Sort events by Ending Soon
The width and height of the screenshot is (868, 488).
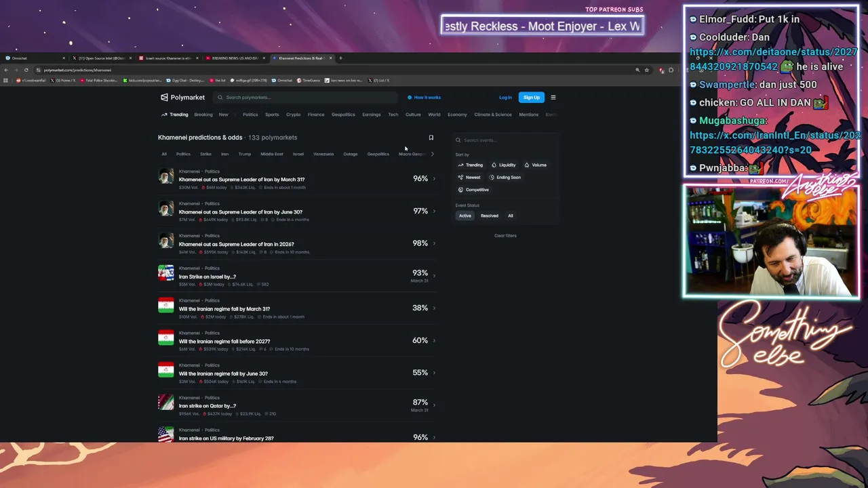click(505, 178)
